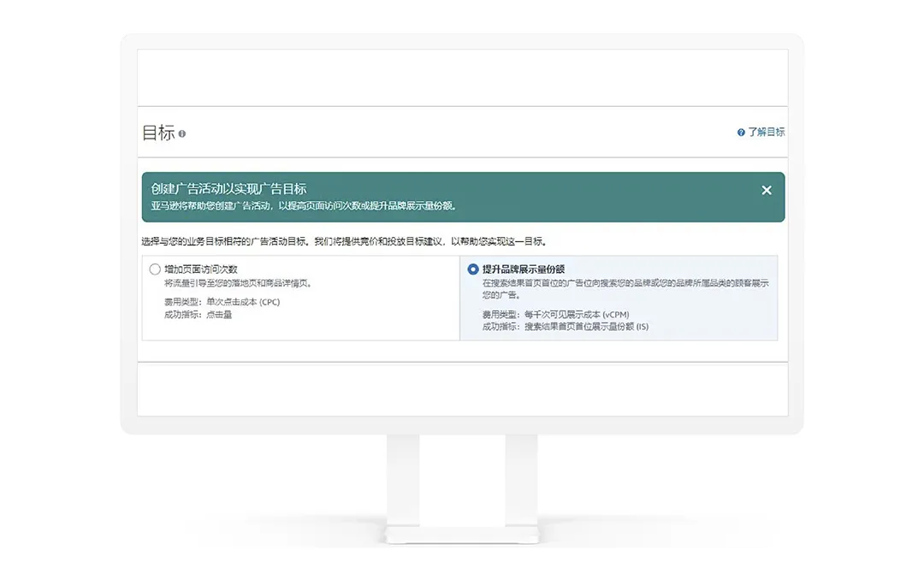The image size is (924, 585).
Task: Click the info icon beside 目标 heading
Action: point(182,133)
